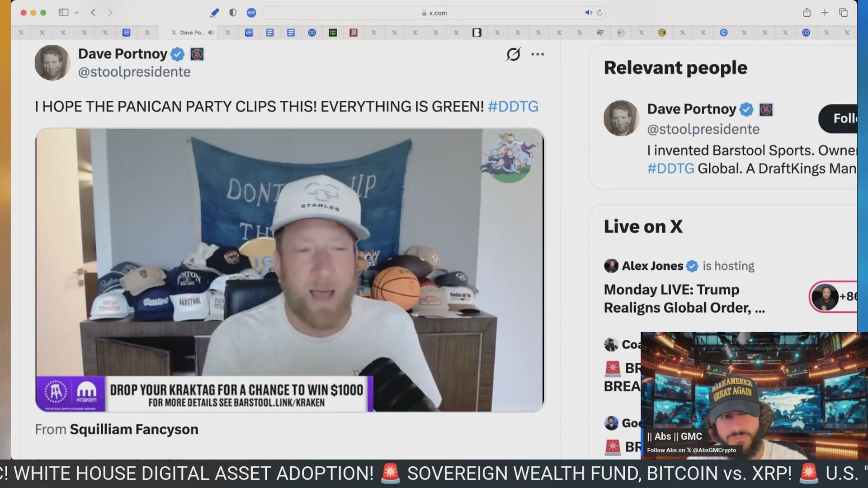Go forward with the Safari forward arrow
The image size is (868, 488).
(110, 13)
